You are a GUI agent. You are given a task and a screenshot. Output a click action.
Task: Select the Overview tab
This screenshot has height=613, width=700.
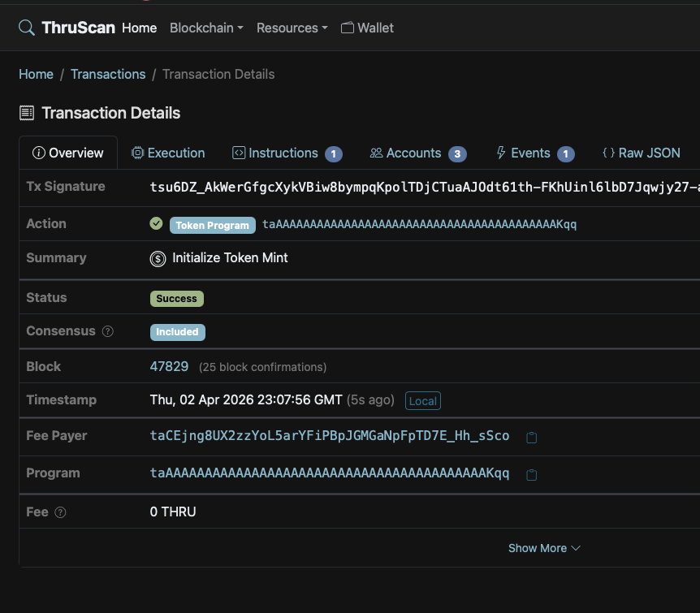tap(68, 153)
